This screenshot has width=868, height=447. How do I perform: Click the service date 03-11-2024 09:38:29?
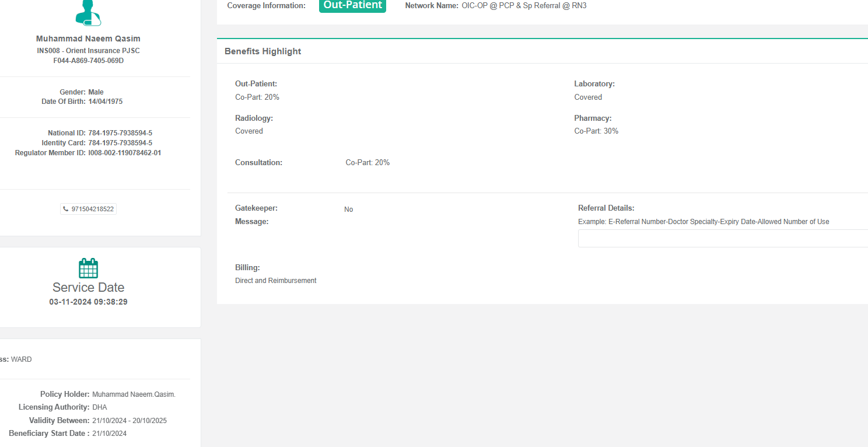pos(88,302)
